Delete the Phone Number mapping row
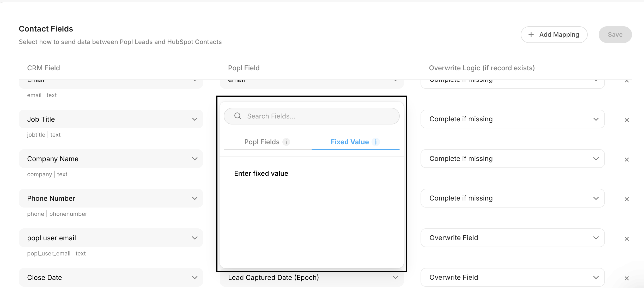The height and width of the screenshot is (288, 644). coord(627,199)
